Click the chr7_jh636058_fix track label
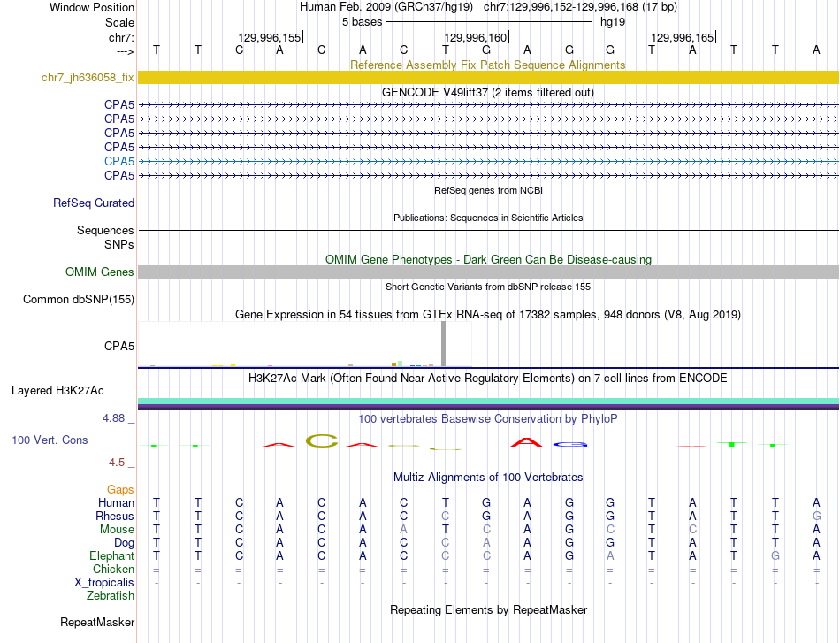This screenshot has width=840, height=643. (88, 77)
